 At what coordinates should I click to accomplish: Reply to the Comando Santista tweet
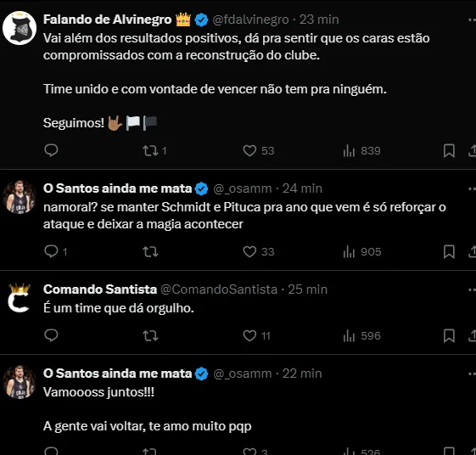point(51,335)
